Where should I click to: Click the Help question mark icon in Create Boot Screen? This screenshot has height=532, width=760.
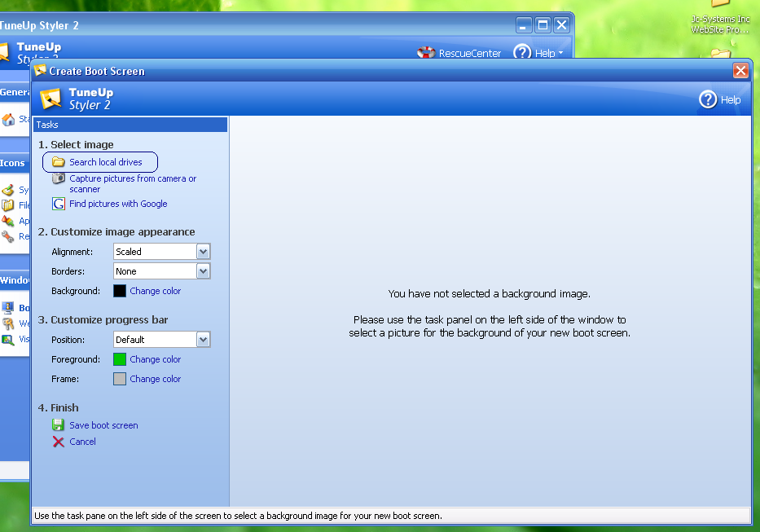click(708, 100)
